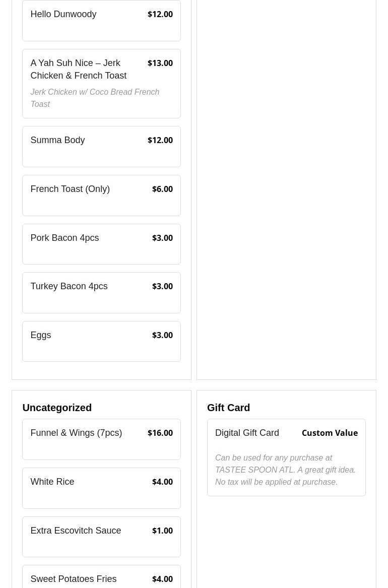Click the Uncategorized section heading
This screenshot has width=388, height=588.
point(57,408)
